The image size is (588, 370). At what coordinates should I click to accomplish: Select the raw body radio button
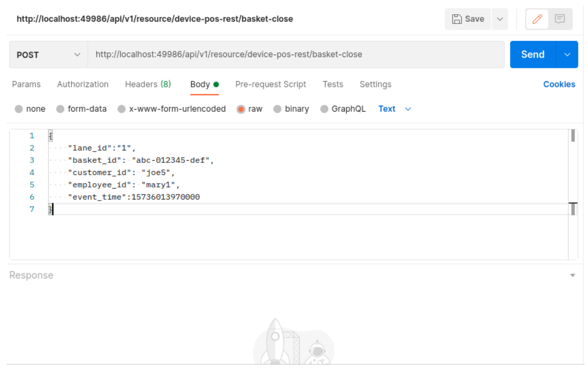[x=241, y=109]
